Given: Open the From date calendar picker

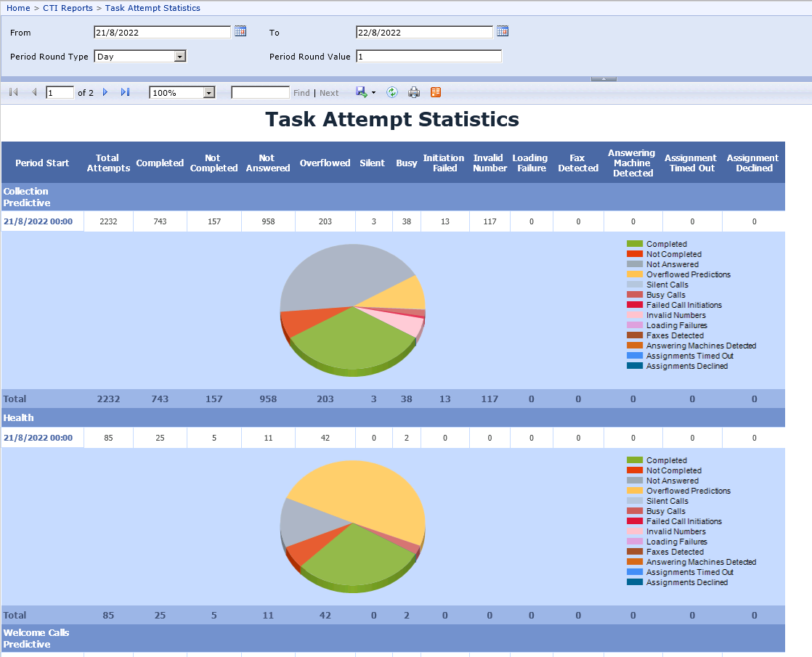Looking at the screenshot, I should coord(240,31).
